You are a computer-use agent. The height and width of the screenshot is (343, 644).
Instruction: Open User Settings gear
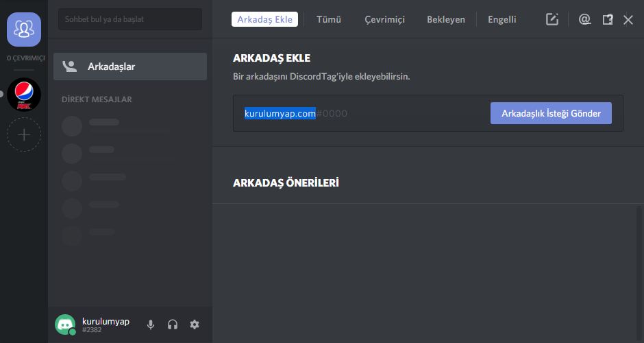coord(195,324)
